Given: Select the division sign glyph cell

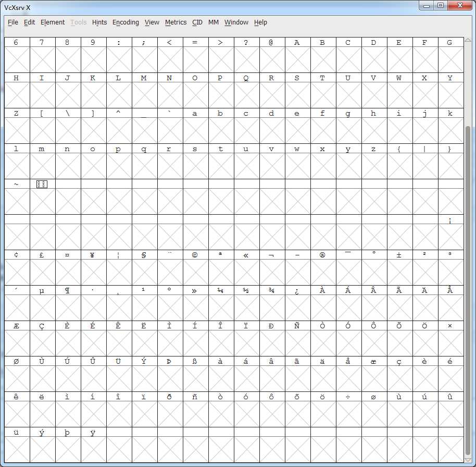Looking at the screenshot, I should click(x=349, y=410).
